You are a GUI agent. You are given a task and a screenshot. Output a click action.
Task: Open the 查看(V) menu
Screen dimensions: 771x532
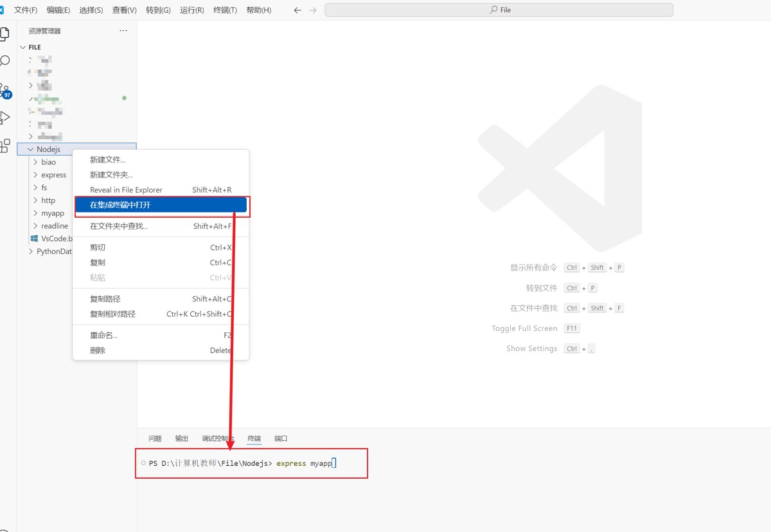pos(125,10)
